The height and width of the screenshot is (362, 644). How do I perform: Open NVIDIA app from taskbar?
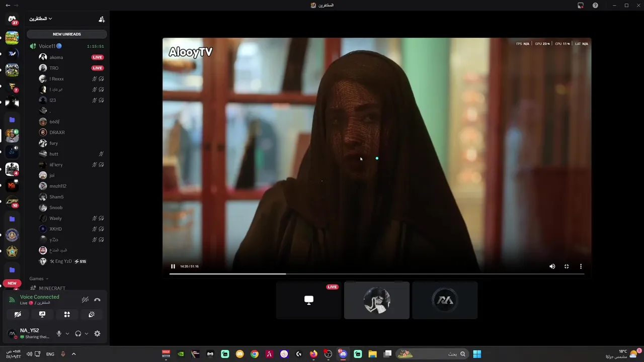coord(181,354)
